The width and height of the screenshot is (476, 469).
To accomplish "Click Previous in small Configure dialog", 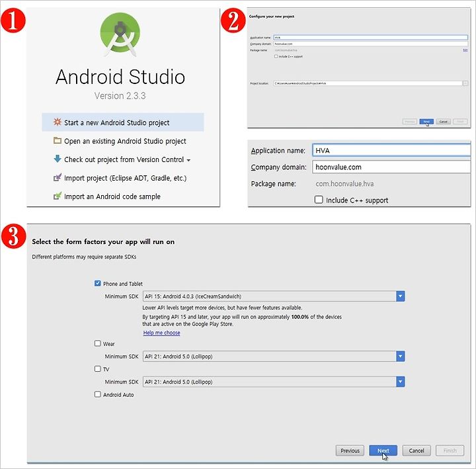I will pos(409,122).
